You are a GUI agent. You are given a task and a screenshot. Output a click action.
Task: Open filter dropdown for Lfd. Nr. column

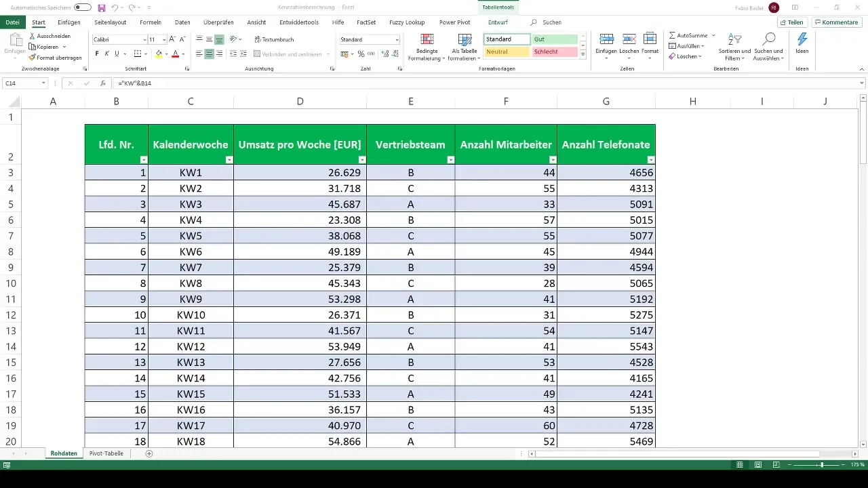143,159
